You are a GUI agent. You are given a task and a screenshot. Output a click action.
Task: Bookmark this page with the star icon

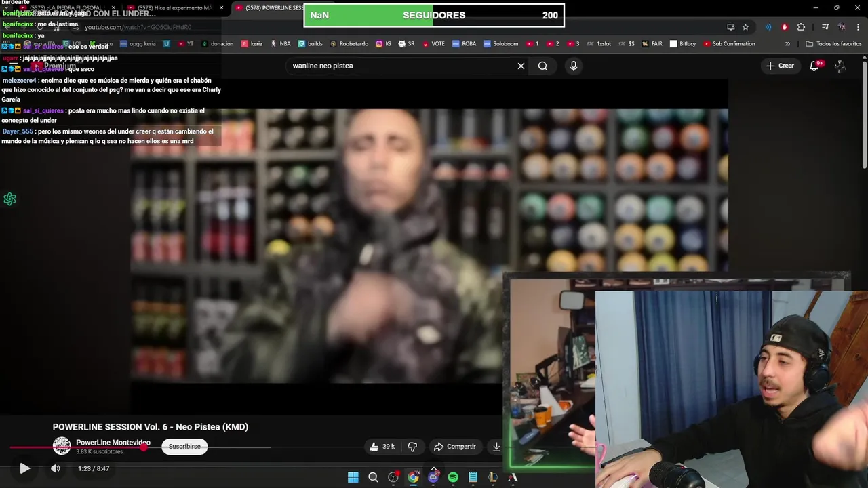tap(745, 27)
